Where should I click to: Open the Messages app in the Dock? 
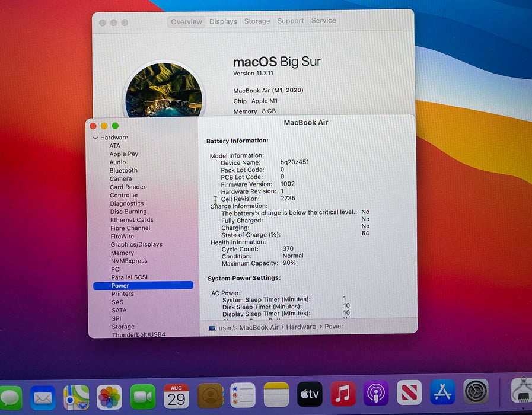[10, 397]
